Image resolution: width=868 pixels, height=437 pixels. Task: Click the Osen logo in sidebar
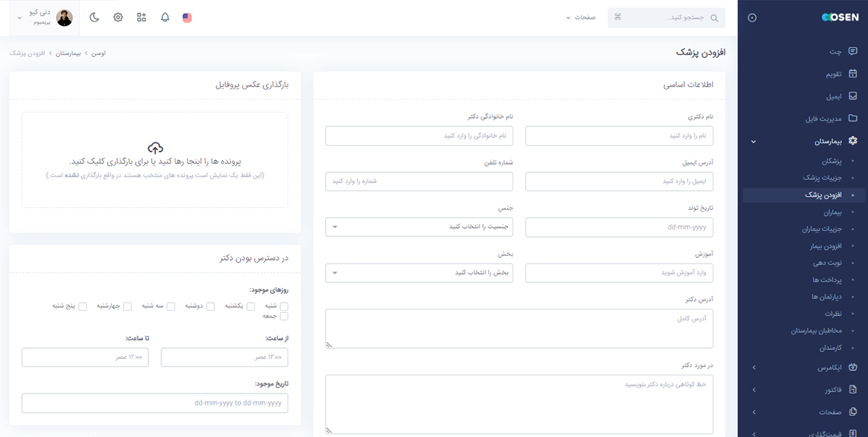point(840,17)
